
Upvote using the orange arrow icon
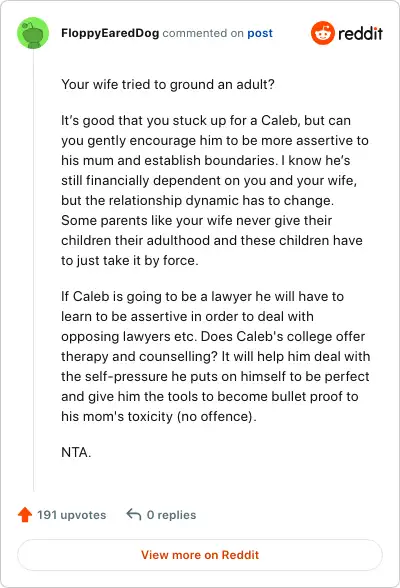pyautogui.click(x=25, y=514)
